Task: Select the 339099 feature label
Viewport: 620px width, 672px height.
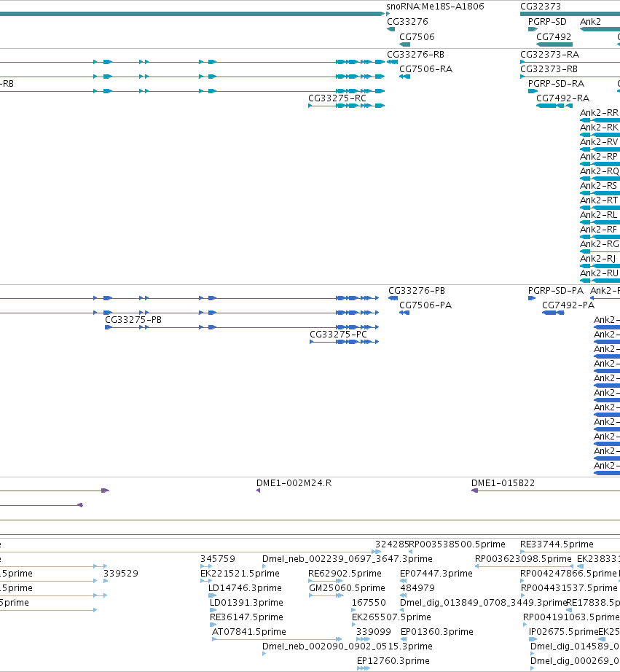Action: click(x=374, y=632)
